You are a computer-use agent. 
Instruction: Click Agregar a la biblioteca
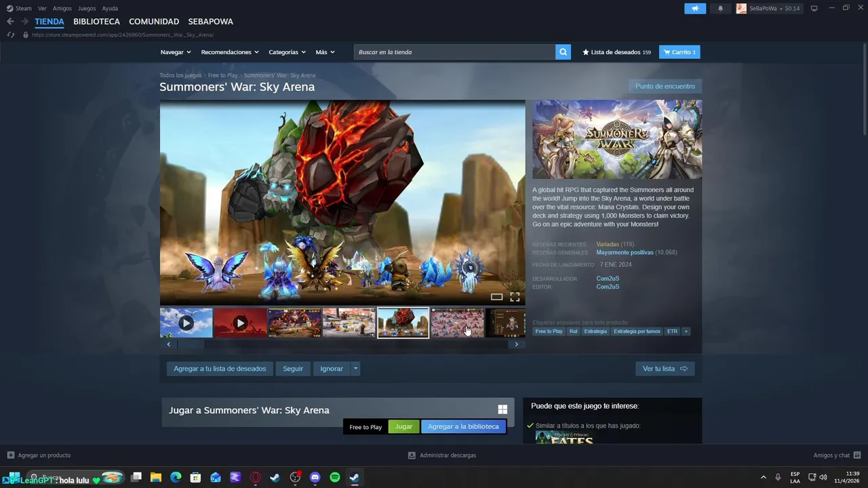[x=463, y=426]
